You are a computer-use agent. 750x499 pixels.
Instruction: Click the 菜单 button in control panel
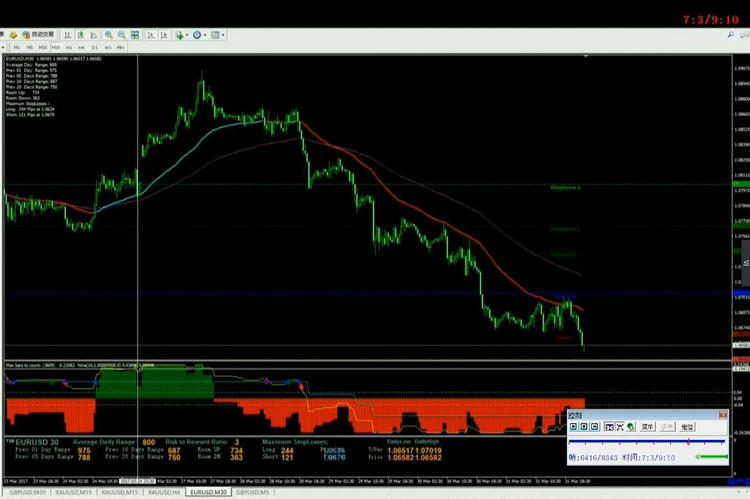[647, 427]
